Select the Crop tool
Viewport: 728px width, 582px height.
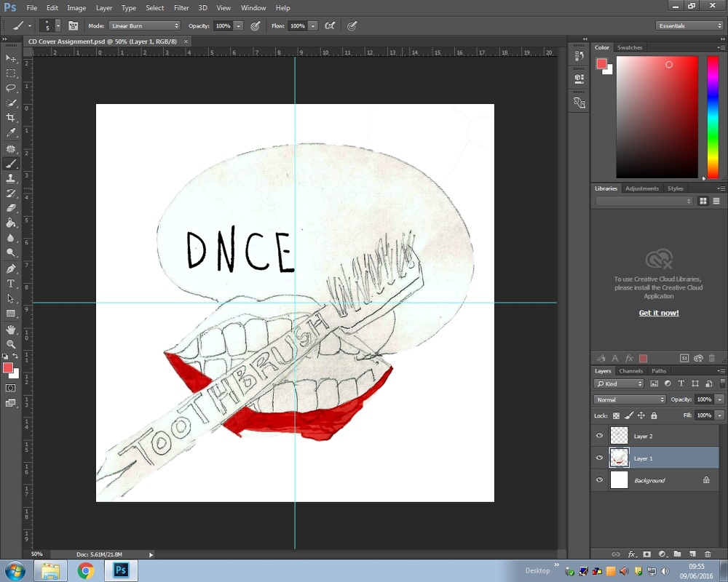pyautogui.click(x=11, y=117)
